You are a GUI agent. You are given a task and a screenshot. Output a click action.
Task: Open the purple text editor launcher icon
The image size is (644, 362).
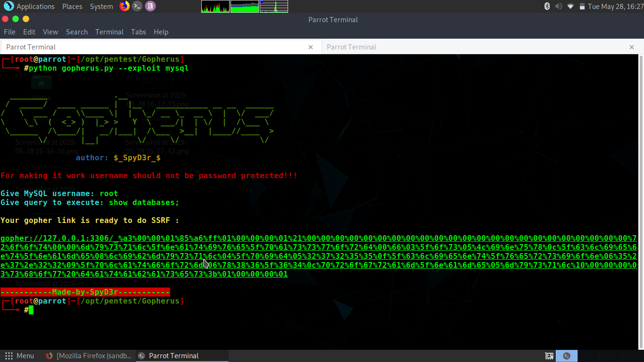pyautogui.click(x=150, y=6)
